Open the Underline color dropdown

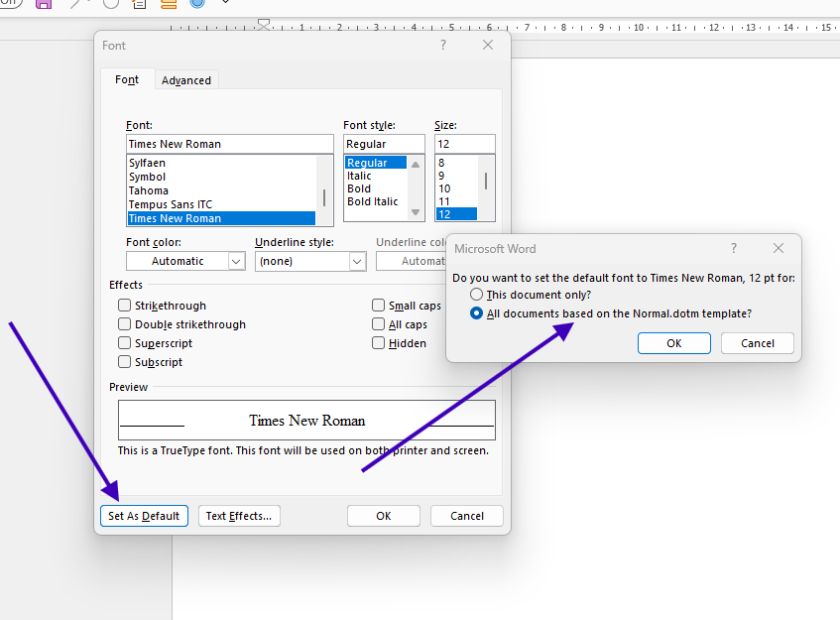coord(411,261)
